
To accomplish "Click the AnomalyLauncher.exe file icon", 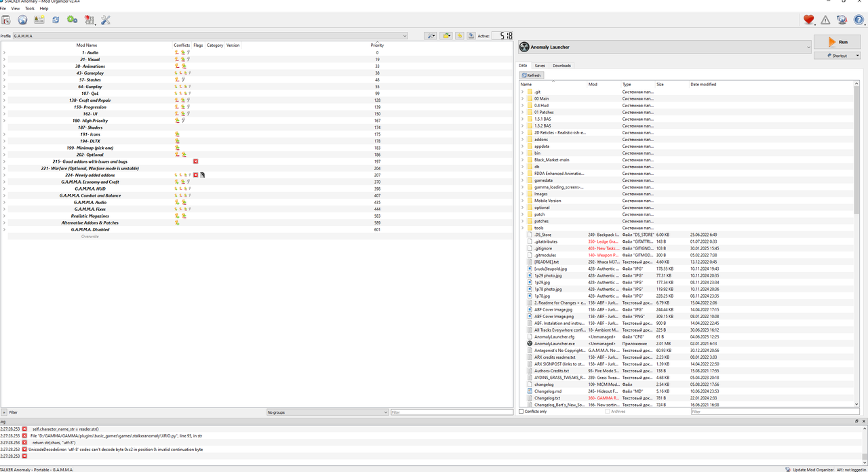I will click(x=530, y=343).
